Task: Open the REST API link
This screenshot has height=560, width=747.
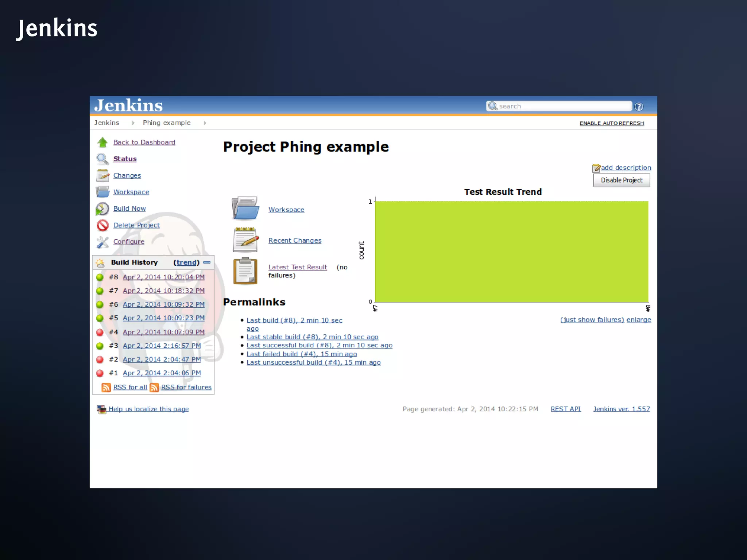Action: 565,409
